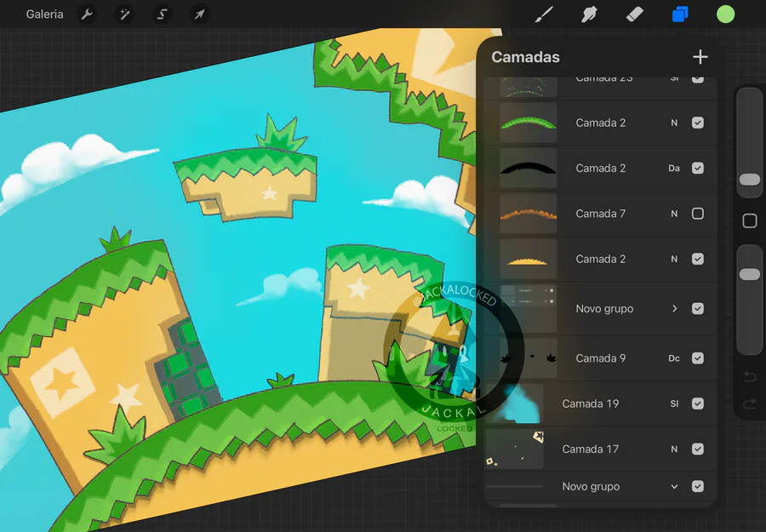Select the Eraser tool
Viewport: 766px width, 532px height.
click(x=635, y=14)
